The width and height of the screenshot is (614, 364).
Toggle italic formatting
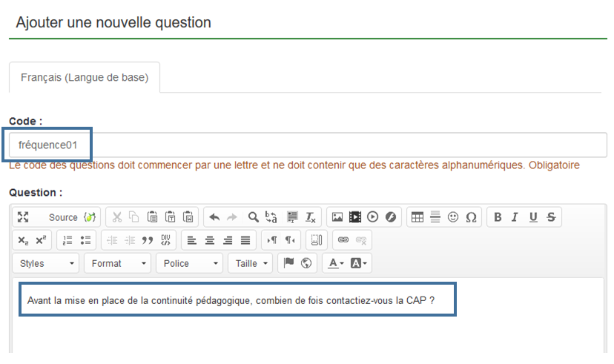click(515, 217)
